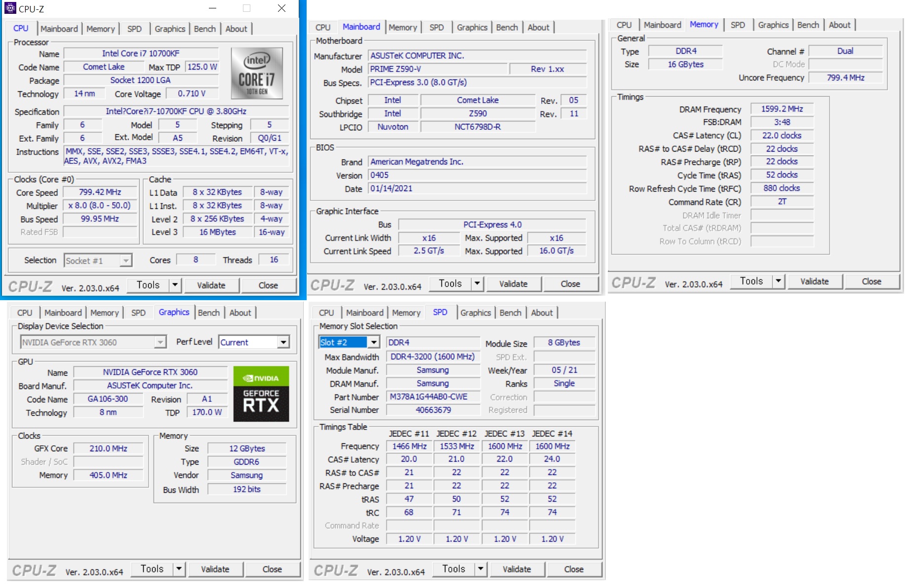
Task: Click Tools button in CPU window
Action: [148, 285]
